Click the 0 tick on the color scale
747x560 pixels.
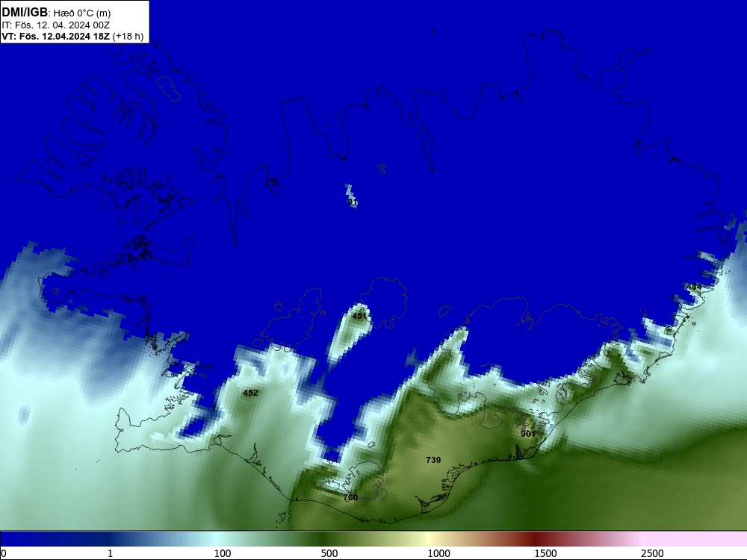(x=4, y=553)
